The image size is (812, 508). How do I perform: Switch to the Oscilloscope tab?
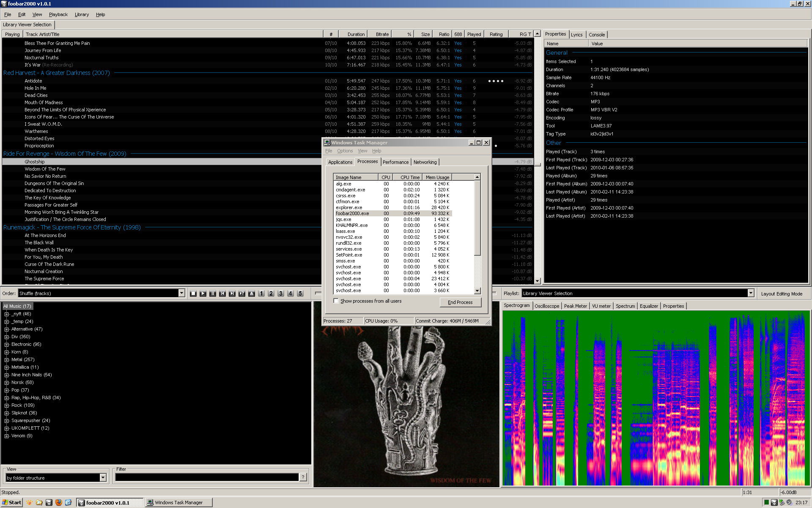coord(547,306)
